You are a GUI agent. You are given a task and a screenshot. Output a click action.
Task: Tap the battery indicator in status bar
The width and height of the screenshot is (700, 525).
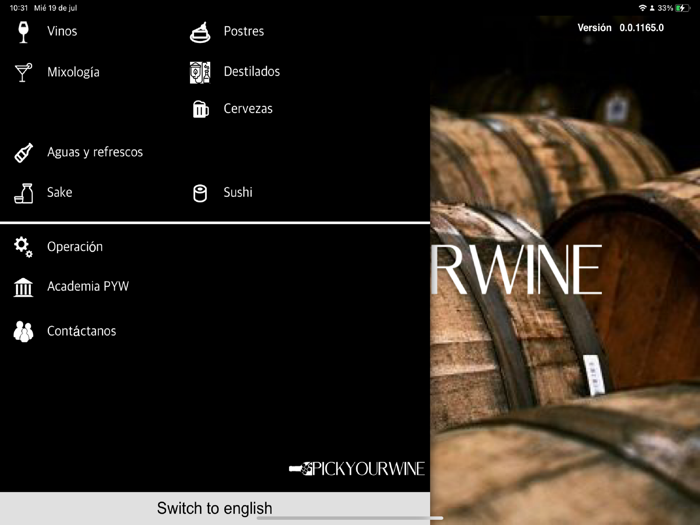click(x=683, y=8)
